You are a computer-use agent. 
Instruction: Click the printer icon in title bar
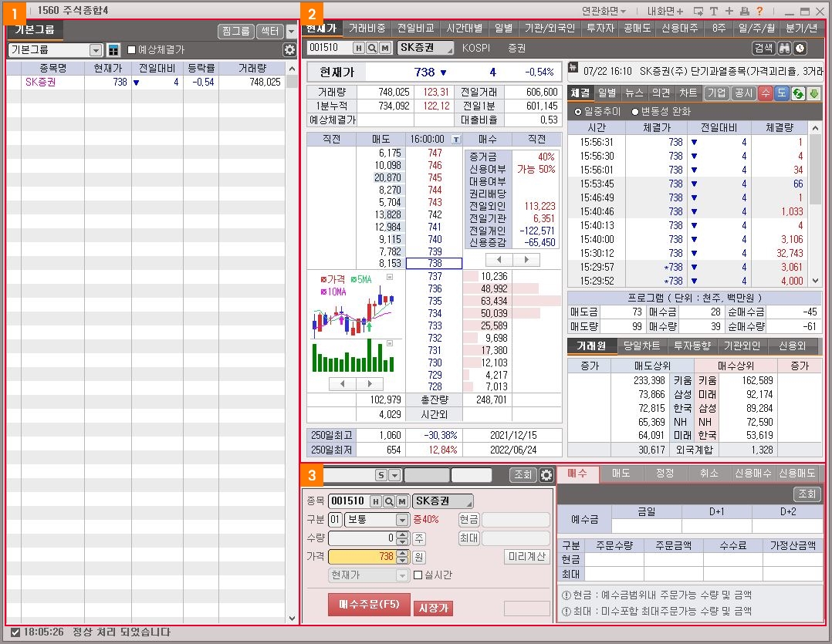click(744, 11)
